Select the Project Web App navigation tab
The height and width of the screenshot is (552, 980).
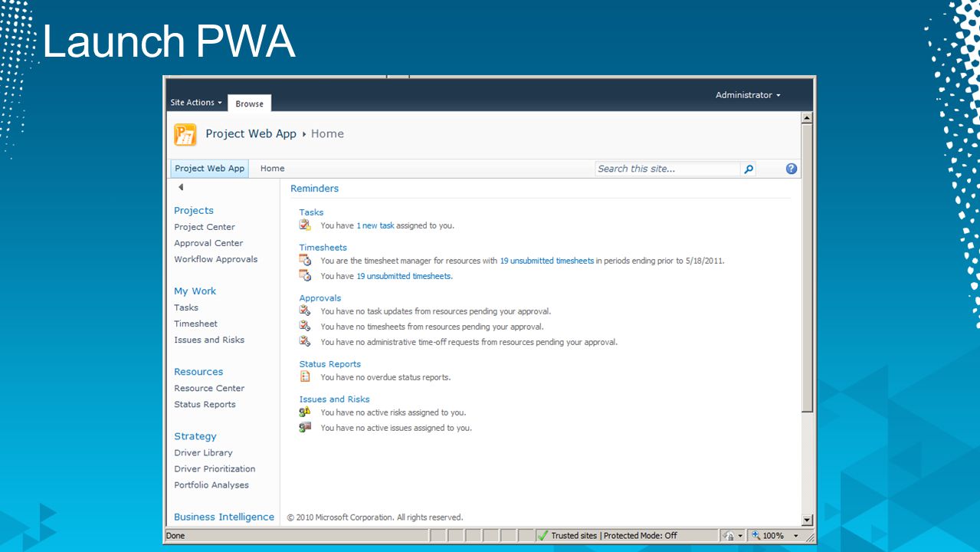pos(210,169)
